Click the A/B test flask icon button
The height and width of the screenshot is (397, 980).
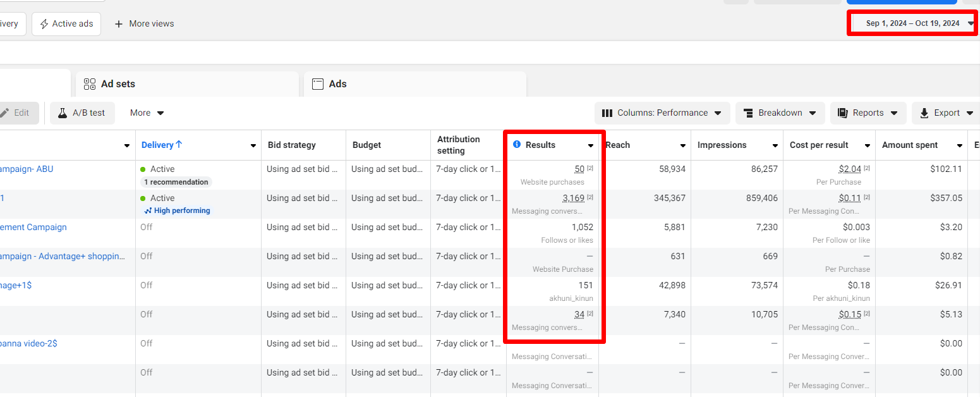[63, 113]
